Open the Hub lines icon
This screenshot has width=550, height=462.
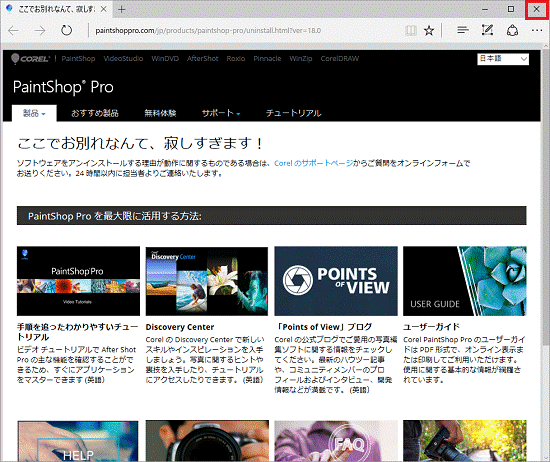(463, 30)
